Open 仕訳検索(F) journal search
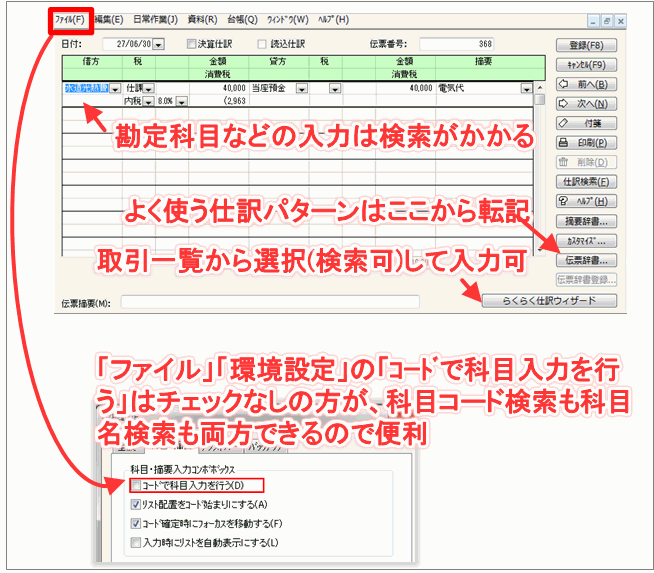The image size is (654, 573). (x=586, y=182)
